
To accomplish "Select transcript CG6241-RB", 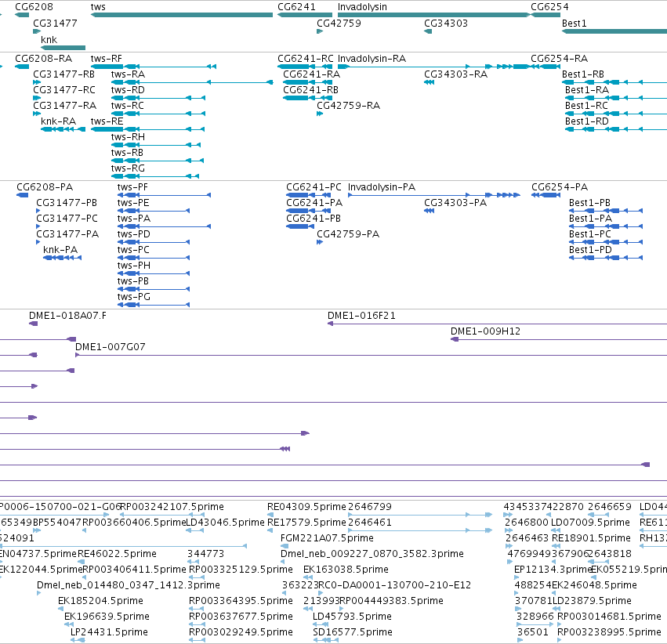I will coord(307,98).
